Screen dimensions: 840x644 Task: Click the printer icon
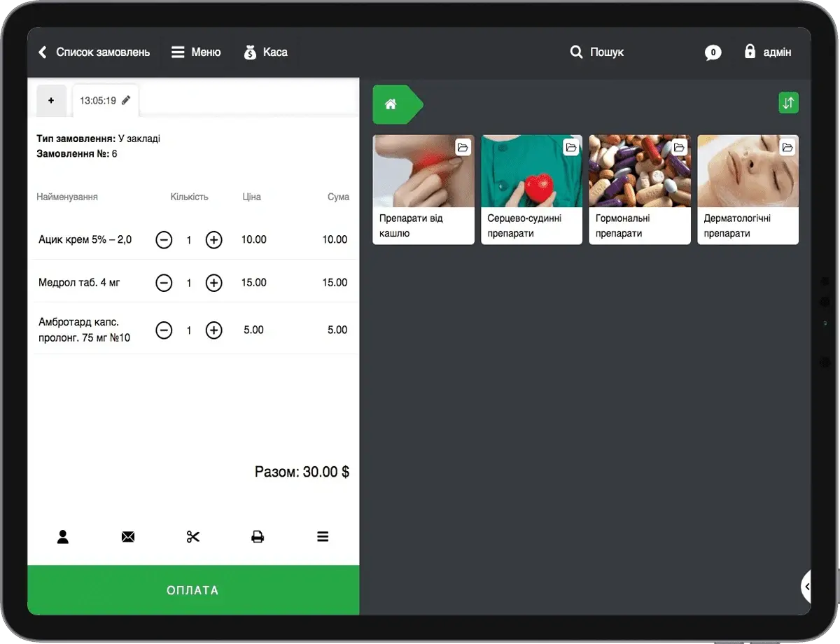tap(258, 537)
